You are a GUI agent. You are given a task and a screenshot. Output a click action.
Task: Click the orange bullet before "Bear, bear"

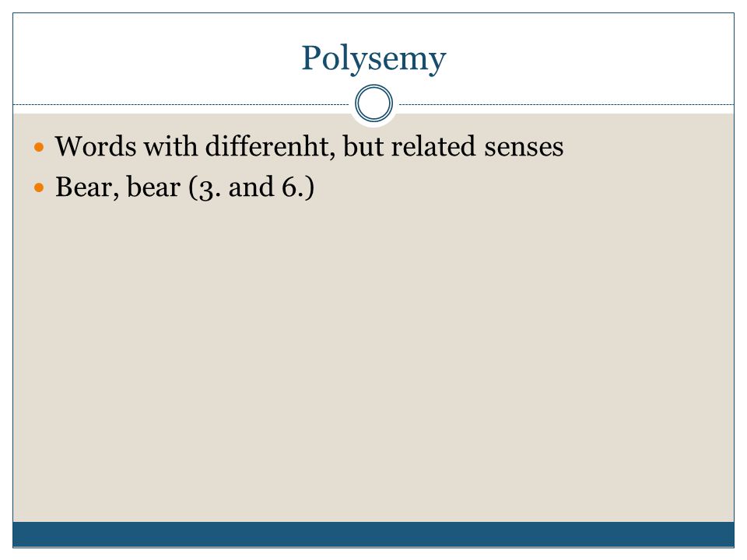click(x=39, y=187)
